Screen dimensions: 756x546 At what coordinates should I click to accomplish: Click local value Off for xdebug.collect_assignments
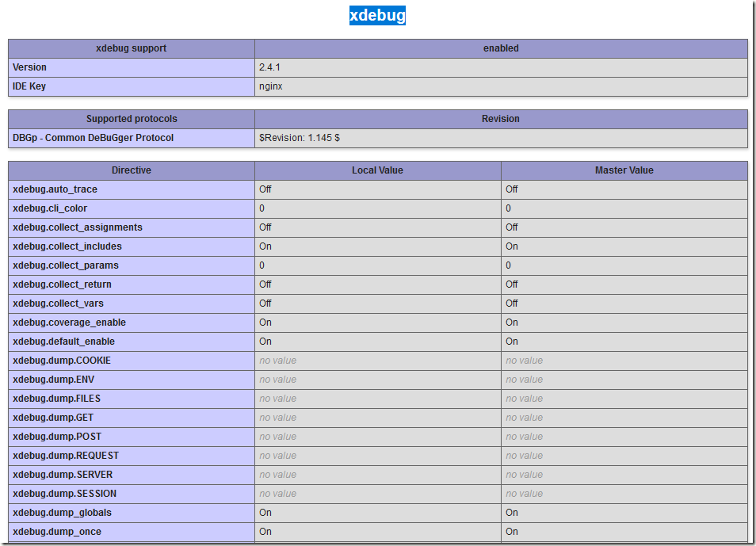coord(265,227)
